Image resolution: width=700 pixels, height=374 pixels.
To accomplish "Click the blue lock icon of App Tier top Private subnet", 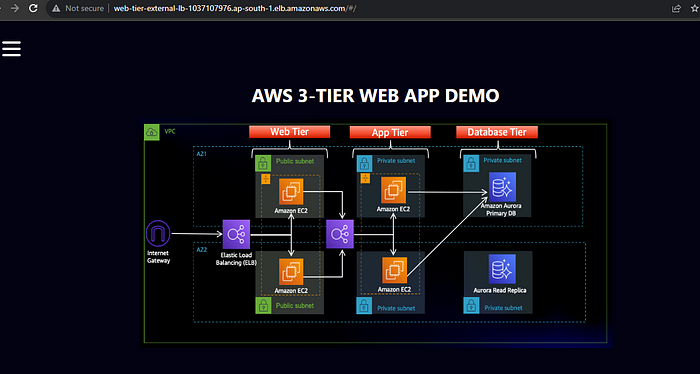I will click(364, 163).
